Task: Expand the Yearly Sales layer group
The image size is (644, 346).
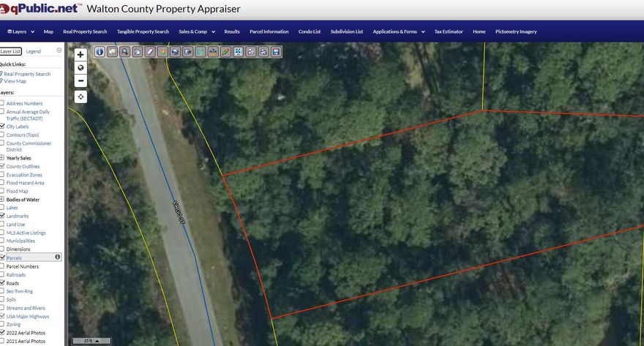Action: [x=1, y=157]
